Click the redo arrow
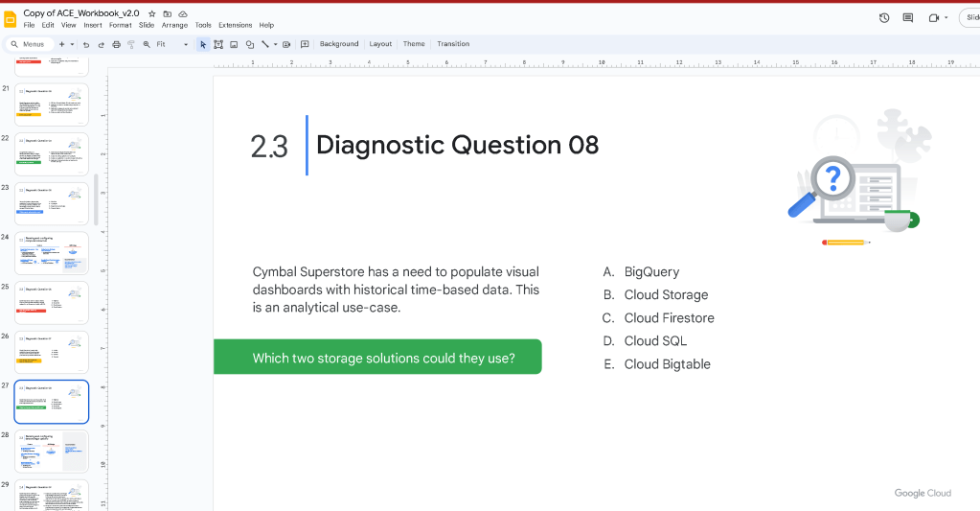The width and height of the screenshot is (980, 511). (102, 44)
